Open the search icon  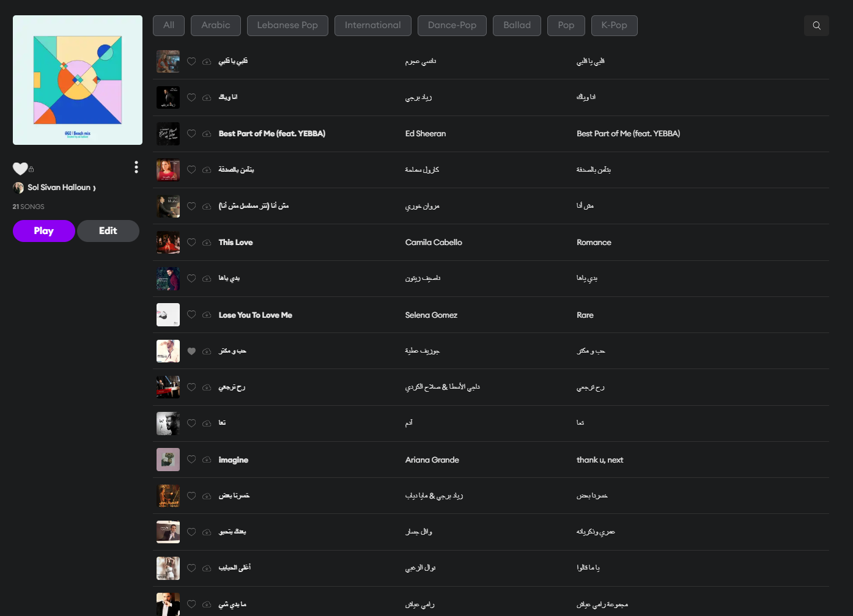pyautogui.click(x=816, y=26)
